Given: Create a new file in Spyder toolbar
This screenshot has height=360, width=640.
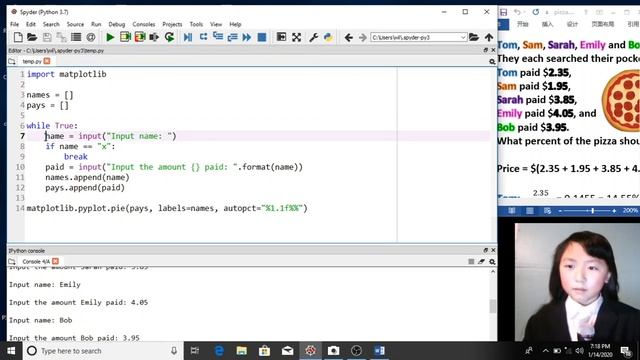Looking at the screenshot, I should click(x=18, y=38).
